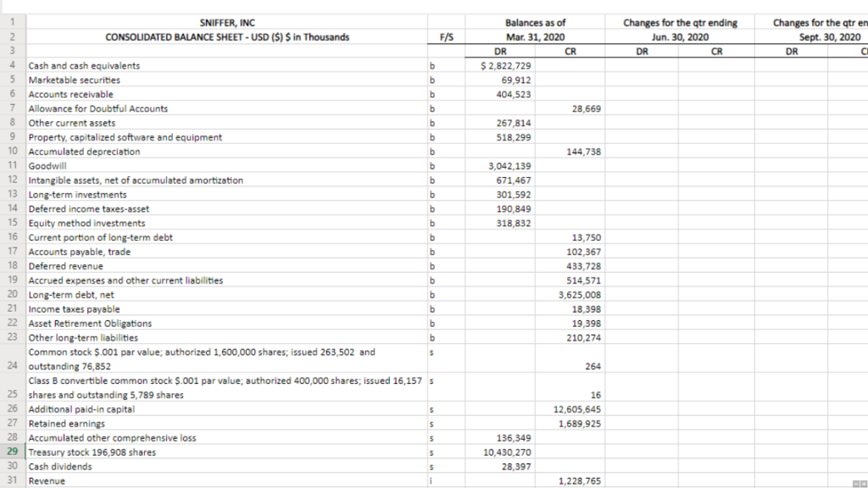Zoom out with the minus button

coord(856,484)
